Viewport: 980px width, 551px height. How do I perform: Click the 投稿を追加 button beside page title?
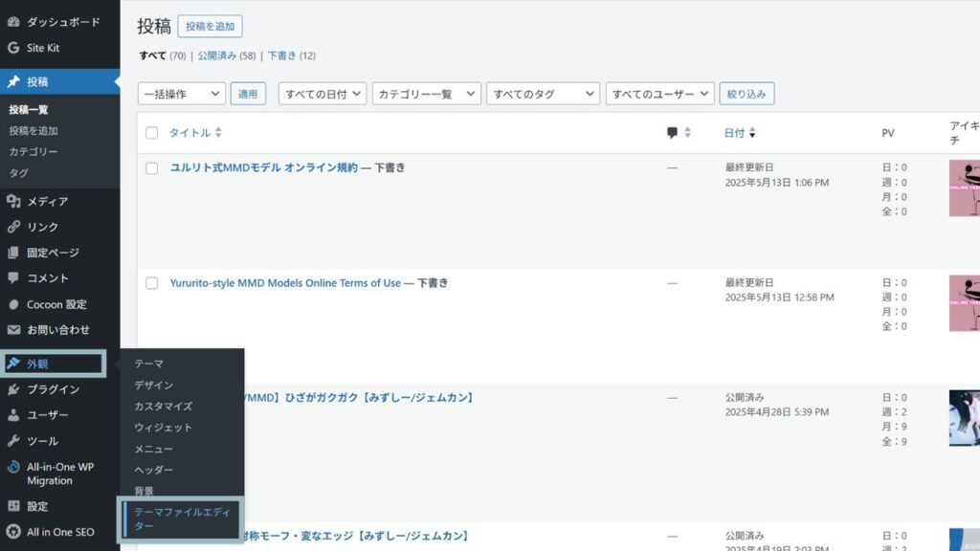(x=210, y=26)
